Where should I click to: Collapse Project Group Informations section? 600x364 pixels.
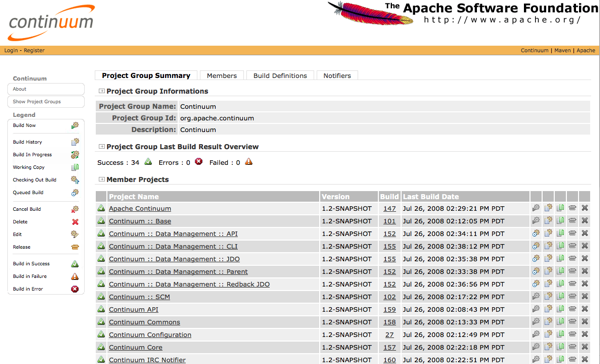(x=101, y=91)
